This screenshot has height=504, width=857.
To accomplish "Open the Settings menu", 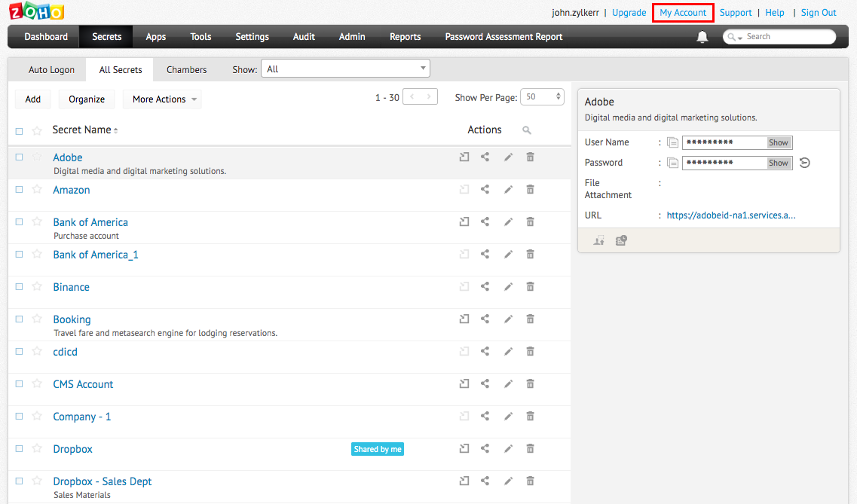I will click(x=252, y=37).
